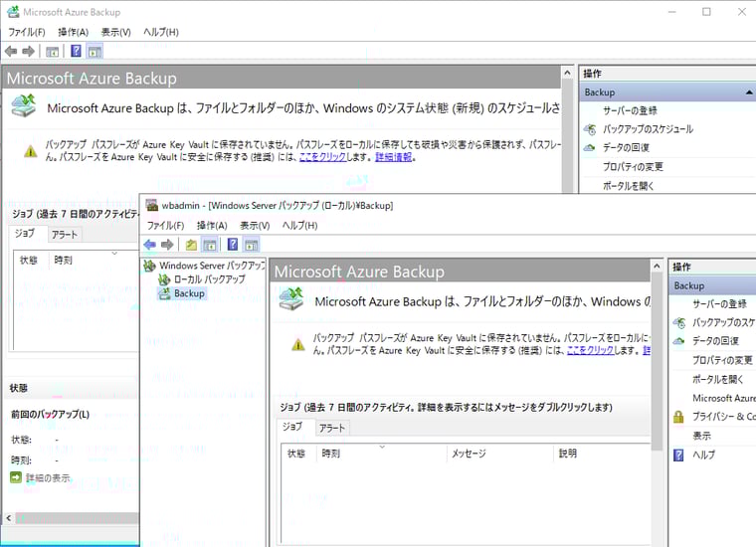Click the up-one-level folder icon in wbadmin
Screen dimensions: 756x547
192,245
